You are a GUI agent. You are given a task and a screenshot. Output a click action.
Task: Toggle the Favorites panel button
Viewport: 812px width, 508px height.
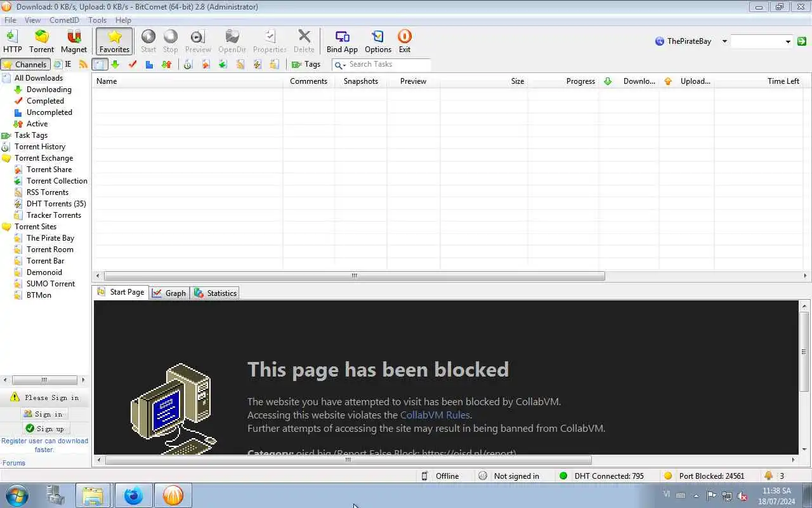114,41
